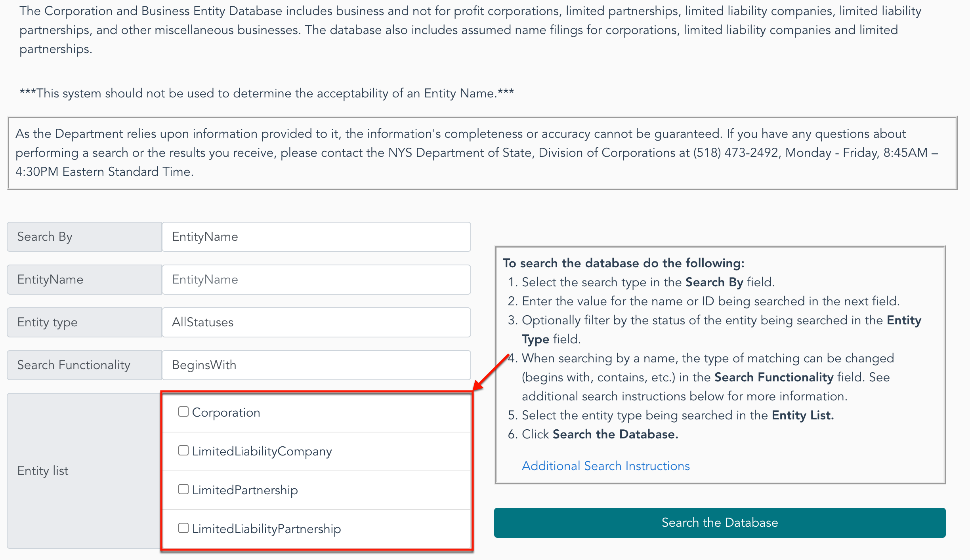The height and width of the screenshot is (560, 970).
Task: Click the Entity list label cell
Action: point(84,471)
